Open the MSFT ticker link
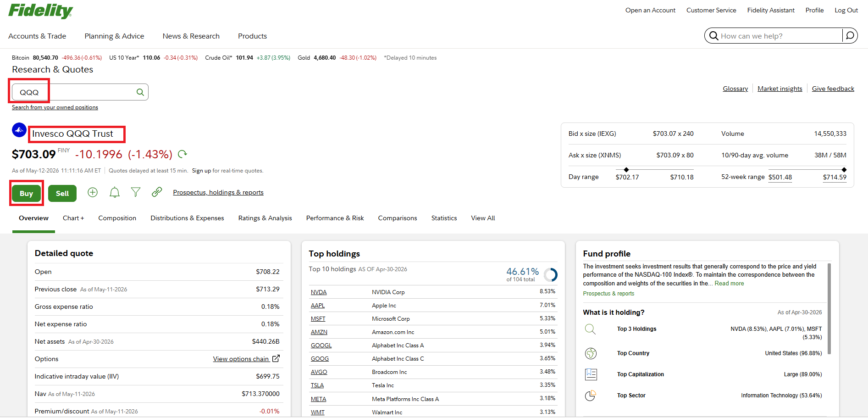Image resolution: width=868 pixels, height=418 pixels. pos(318,319)
